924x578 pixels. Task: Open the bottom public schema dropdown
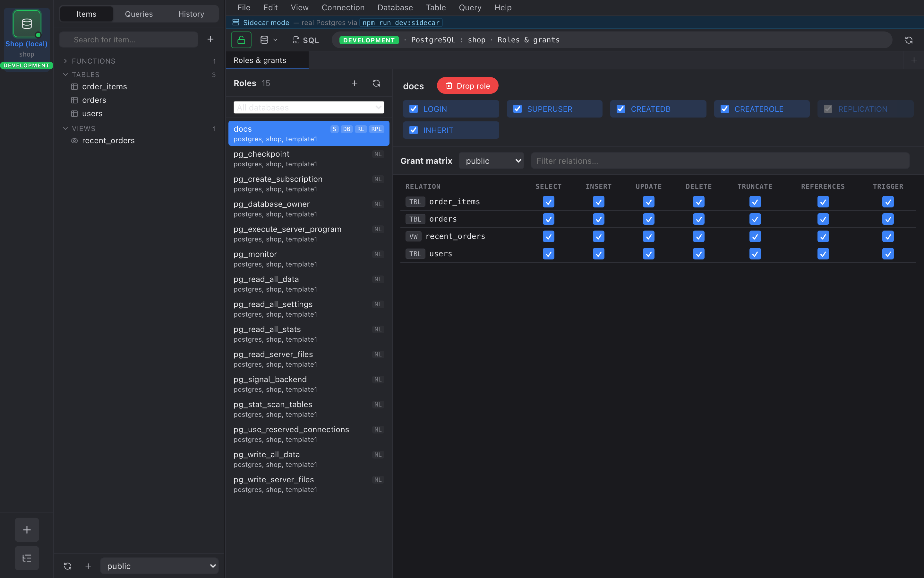point(159,566)
